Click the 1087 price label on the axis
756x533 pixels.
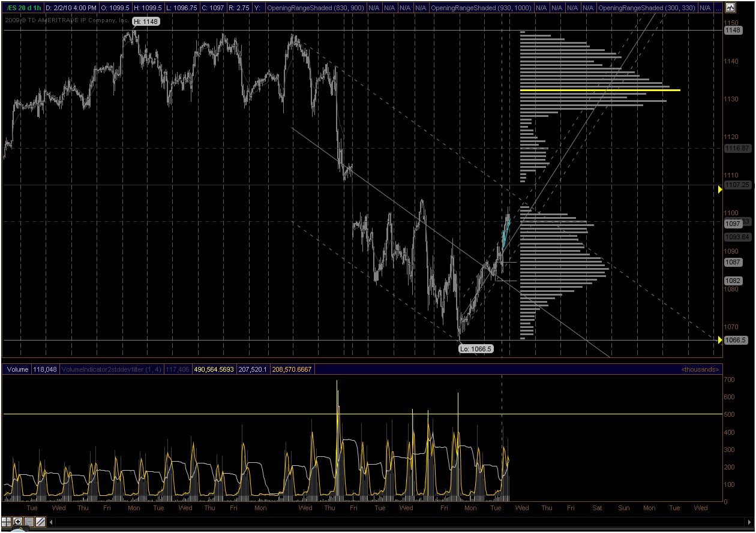click(x=733, y=263)
